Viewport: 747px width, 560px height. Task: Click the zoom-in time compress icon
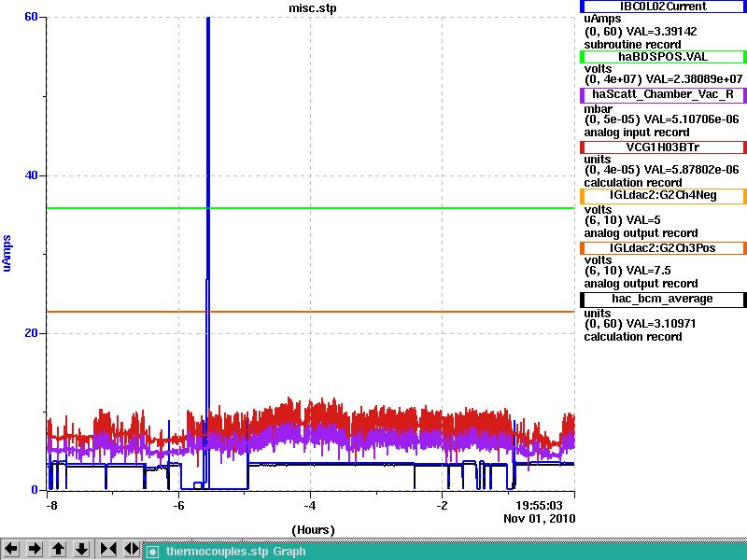[x=108, y=549]
